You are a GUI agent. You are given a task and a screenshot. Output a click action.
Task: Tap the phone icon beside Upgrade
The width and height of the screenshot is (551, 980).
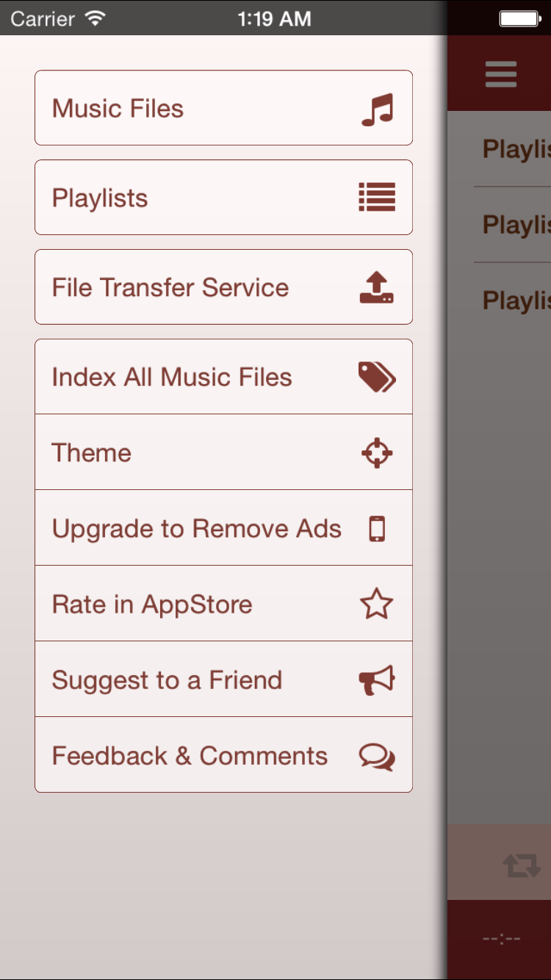point(377,529)
